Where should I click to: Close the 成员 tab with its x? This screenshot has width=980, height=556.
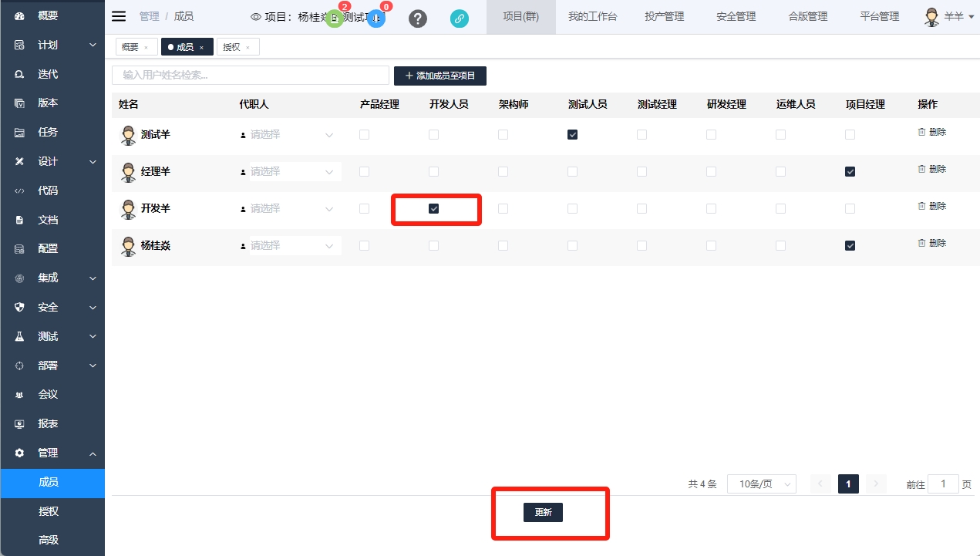201,48
